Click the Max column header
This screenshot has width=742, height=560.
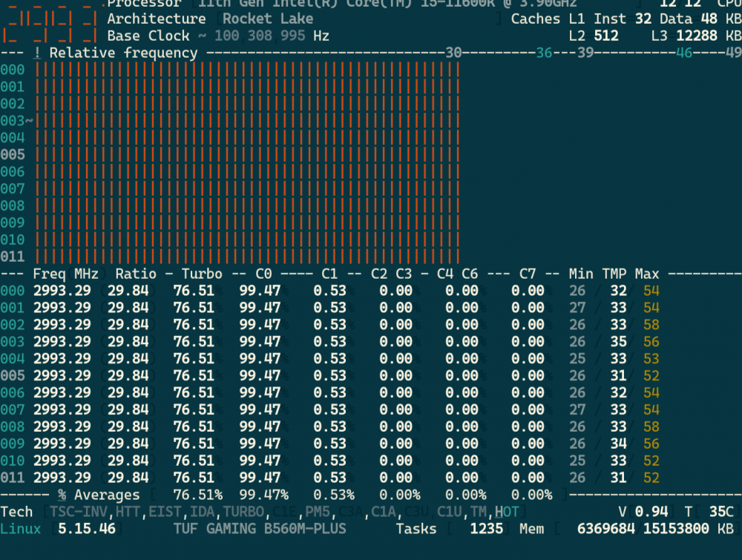pos(647,274)
